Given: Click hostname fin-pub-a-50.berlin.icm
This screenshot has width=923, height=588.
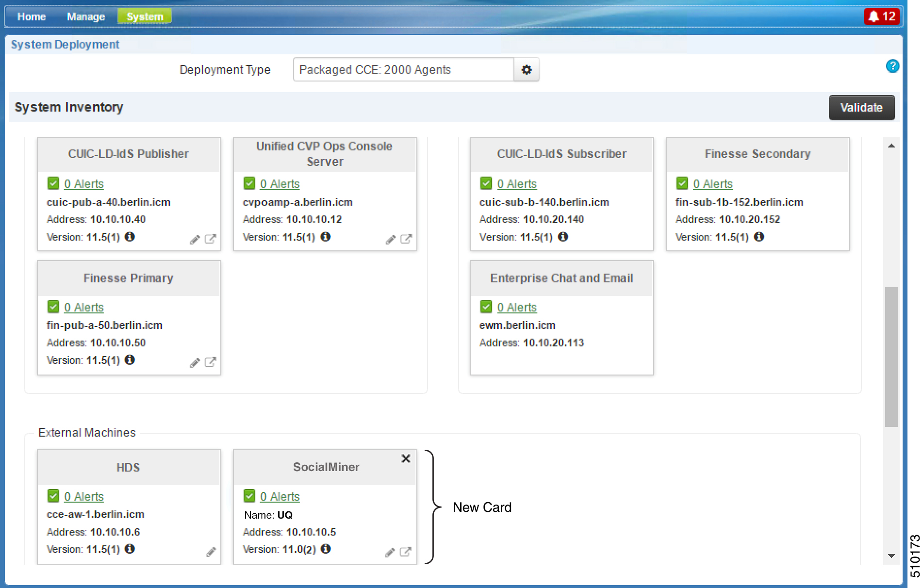Looking at the screenshot, I should (104, 326).
